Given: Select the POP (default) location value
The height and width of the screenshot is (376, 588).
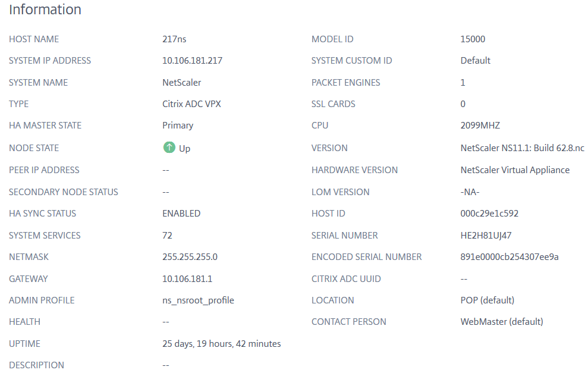Looking at the screenshot, I should coord(487,300).
